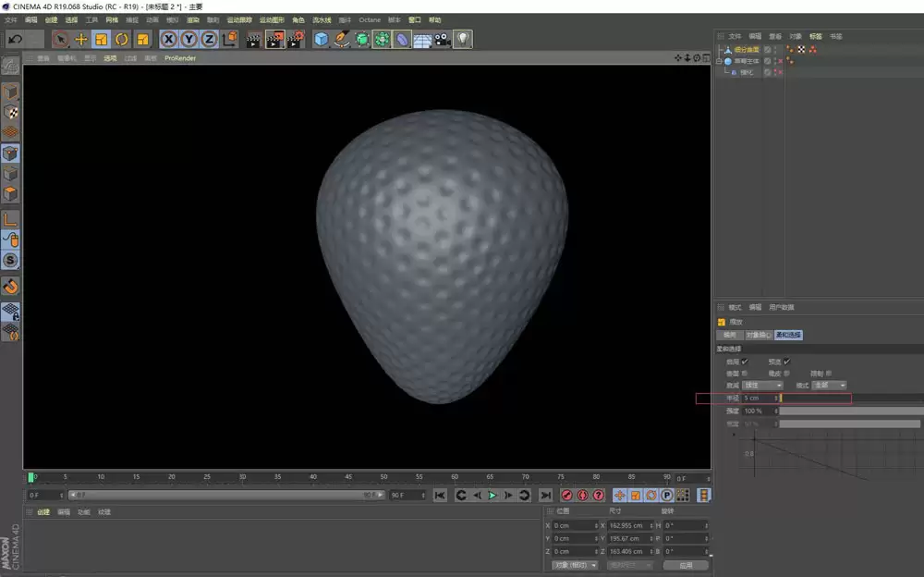Click the Subdivision Surface generator icon
This screenshot has width=924, height=577.
coord(360,39)
